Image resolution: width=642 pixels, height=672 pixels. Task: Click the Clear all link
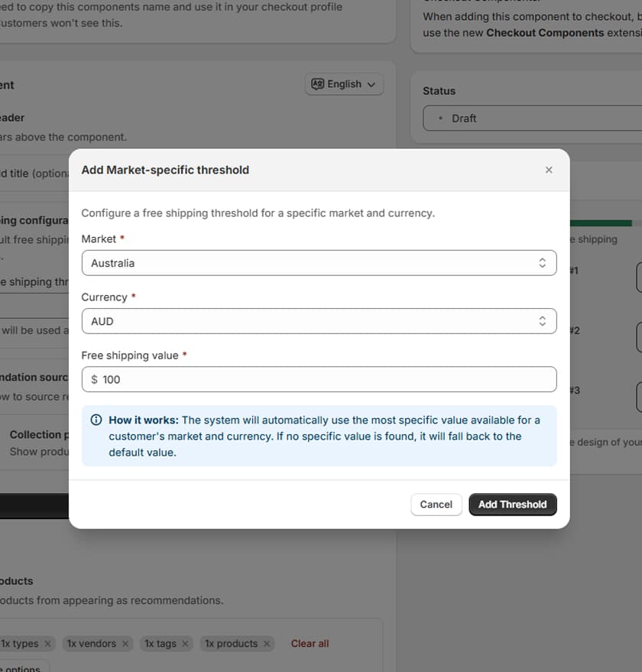pos(310,644)
